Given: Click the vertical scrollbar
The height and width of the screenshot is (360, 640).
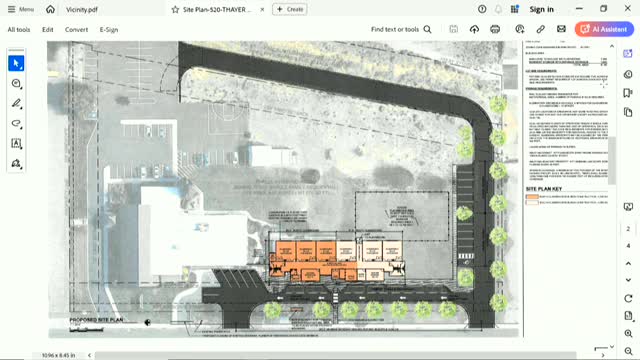Looking at the screenshot, I should [x=611, y=161].
